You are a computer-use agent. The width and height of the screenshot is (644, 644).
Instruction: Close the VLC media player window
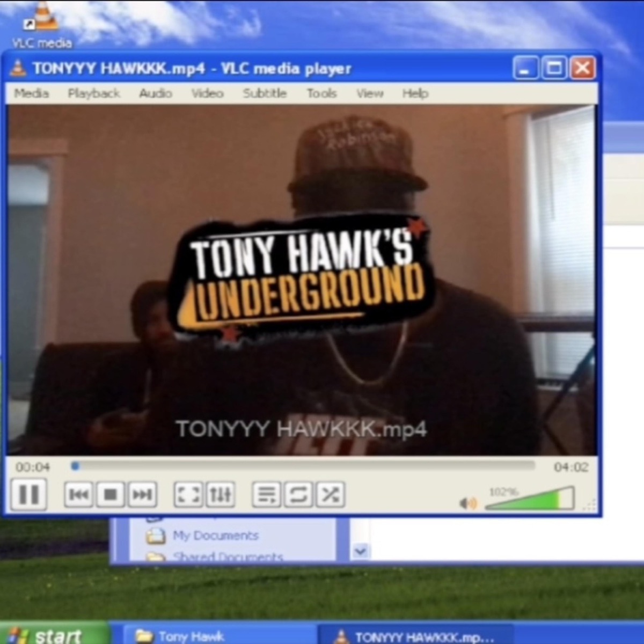pos(583,68)
